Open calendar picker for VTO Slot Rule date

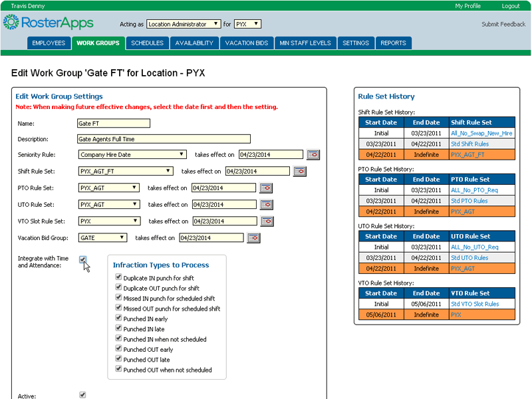point(267,221)
